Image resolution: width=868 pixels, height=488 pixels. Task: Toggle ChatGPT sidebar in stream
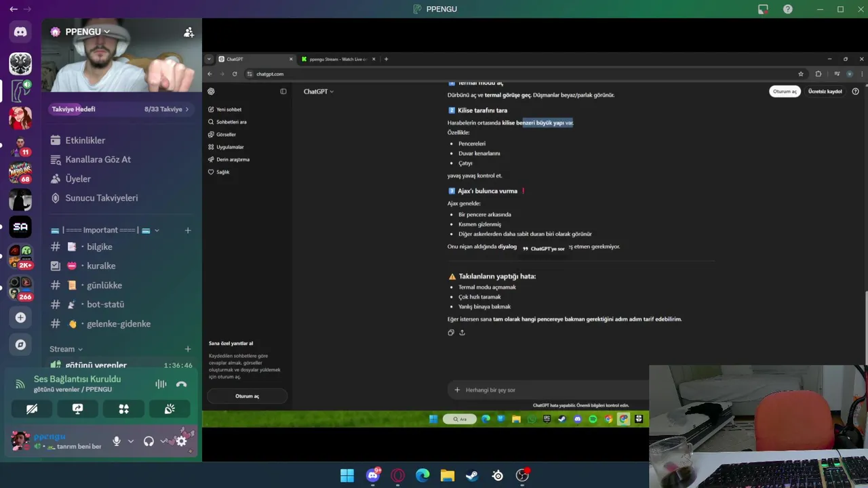283,91
